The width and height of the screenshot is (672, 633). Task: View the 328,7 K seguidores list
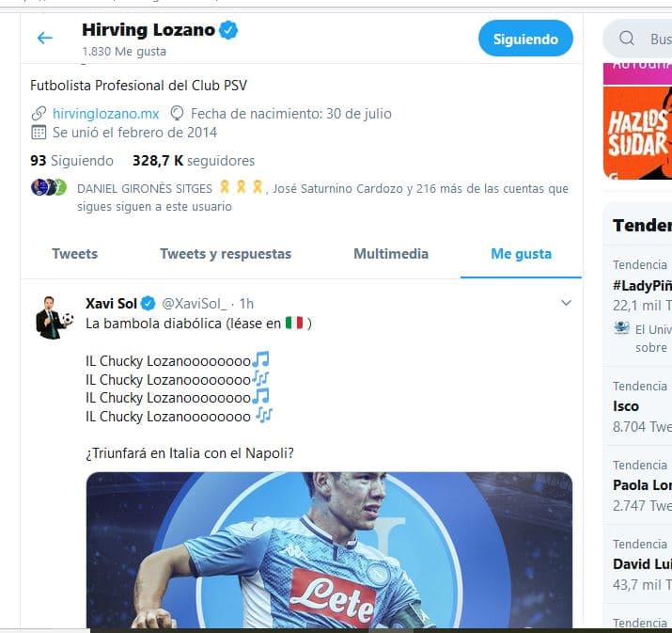point(193,161)
